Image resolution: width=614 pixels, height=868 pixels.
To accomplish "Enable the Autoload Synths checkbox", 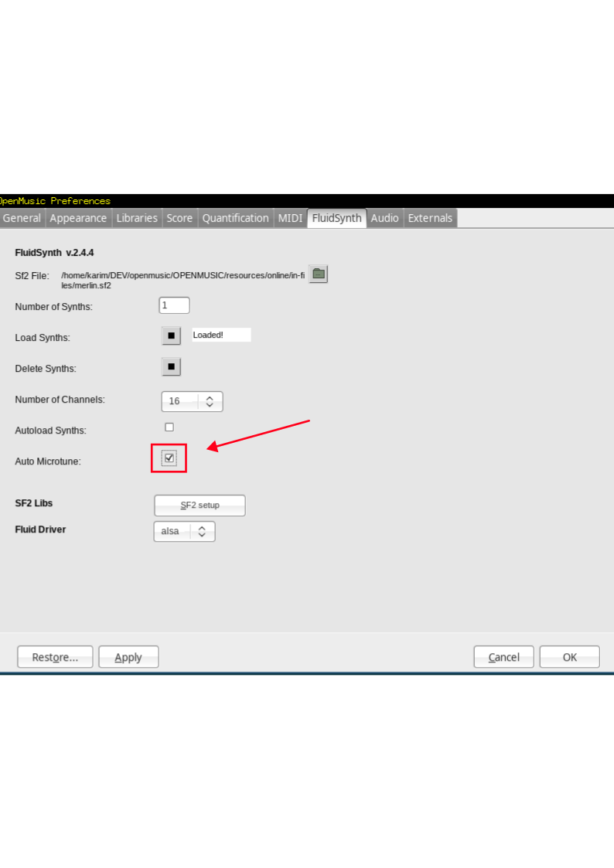I will (x=169, y=427).
